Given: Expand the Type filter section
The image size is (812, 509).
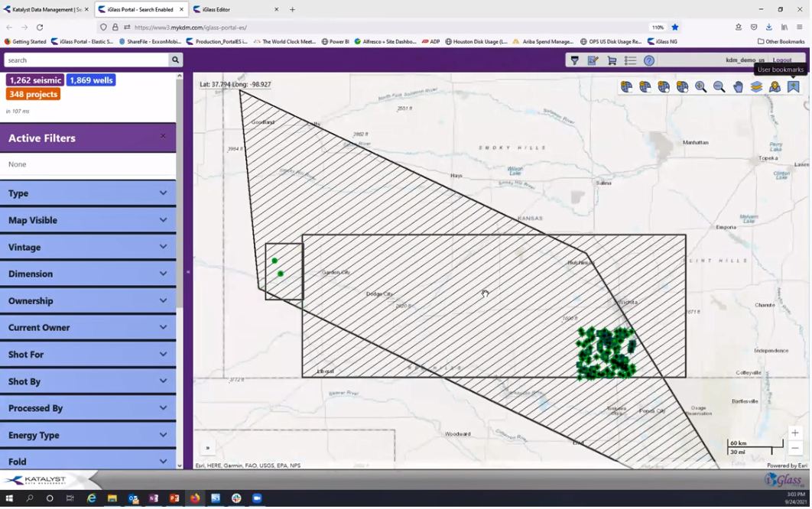Looking at the screenshot, I should (x=88, y=193).
